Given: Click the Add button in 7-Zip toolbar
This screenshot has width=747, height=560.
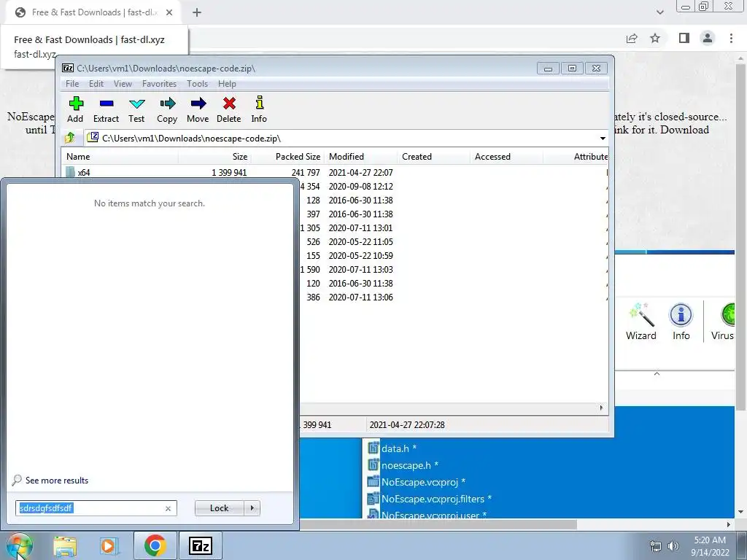Looking at the screenshot, I should pyautogui.click(x=75, y=109).
